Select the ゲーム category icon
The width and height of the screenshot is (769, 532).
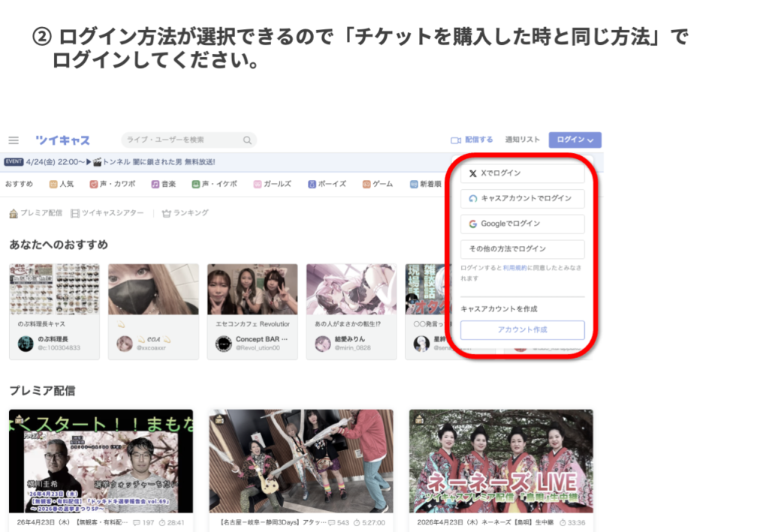point(366,184)
